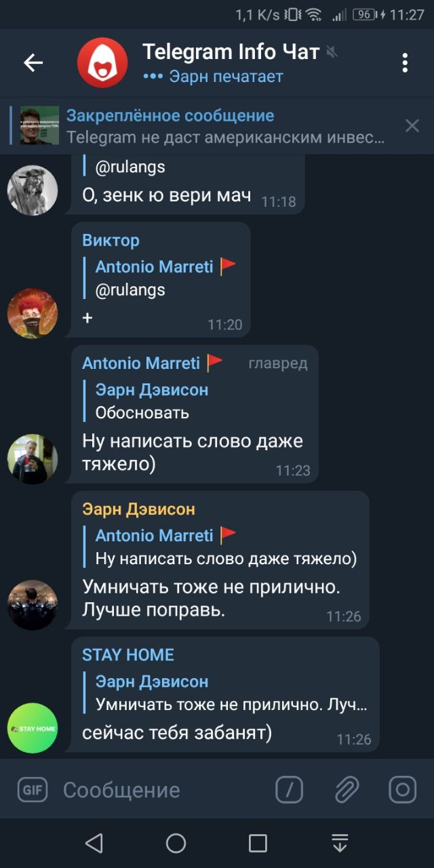
Task: Dismiss the pinned message banner
Action: (412, 125)
